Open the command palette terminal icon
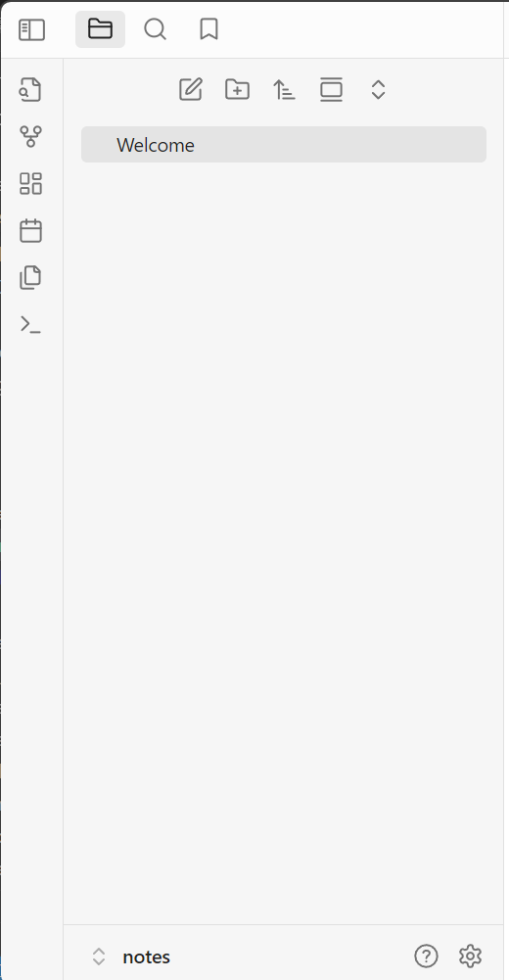The height and width of the screenshot is (980, 509). (30, 324)
